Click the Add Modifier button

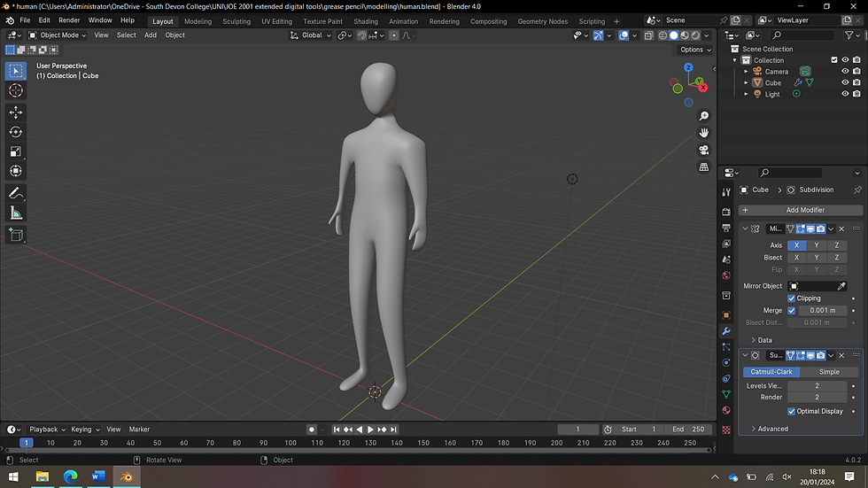[801, 210]
